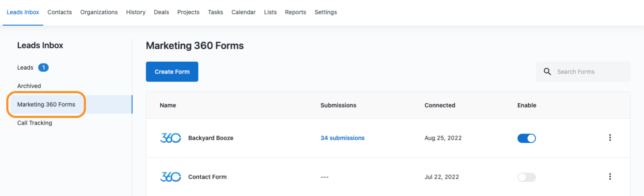Open the three-dot menu for Backyard Booze
644x196 pixels.
click(x=610, y=138)
